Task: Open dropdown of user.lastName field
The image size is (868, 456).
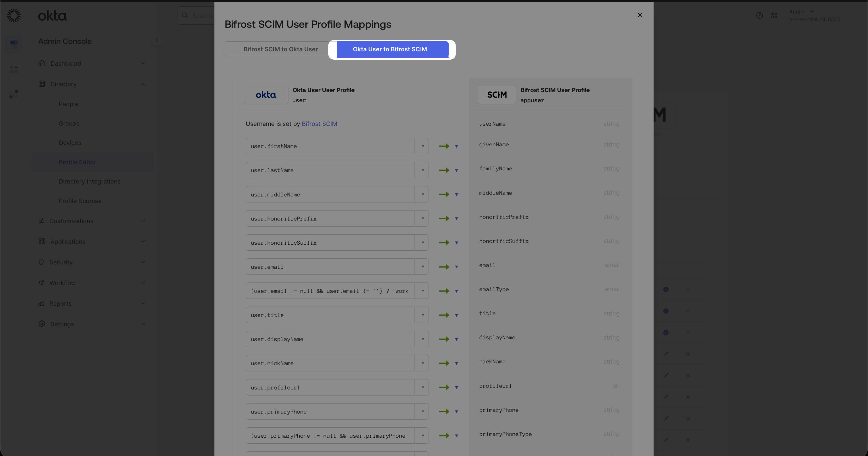Action: point(422,170)
